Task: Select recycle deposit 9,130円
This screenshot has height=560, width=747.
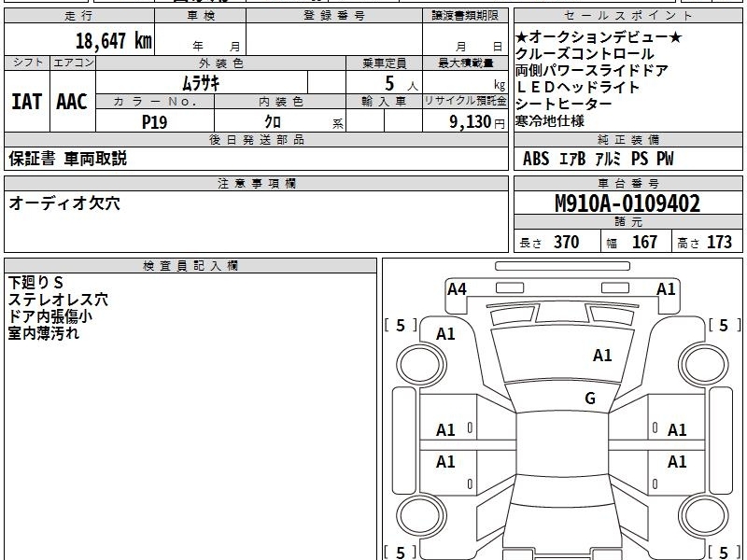Action: click(477, 122)
